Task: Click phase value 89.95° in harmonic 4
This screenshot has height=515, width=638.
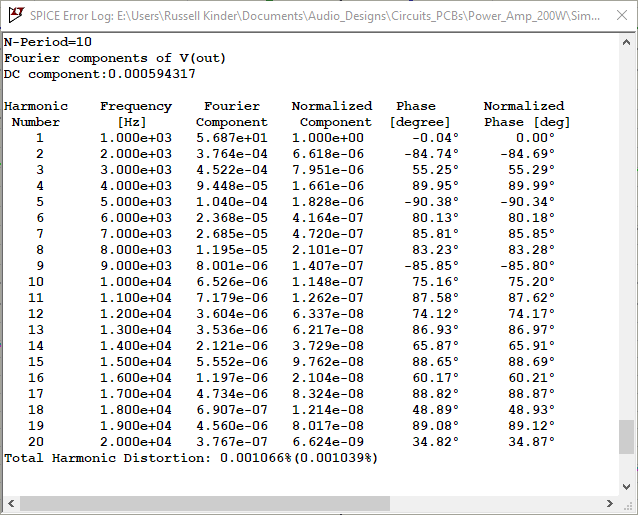Action: (435, 186)
